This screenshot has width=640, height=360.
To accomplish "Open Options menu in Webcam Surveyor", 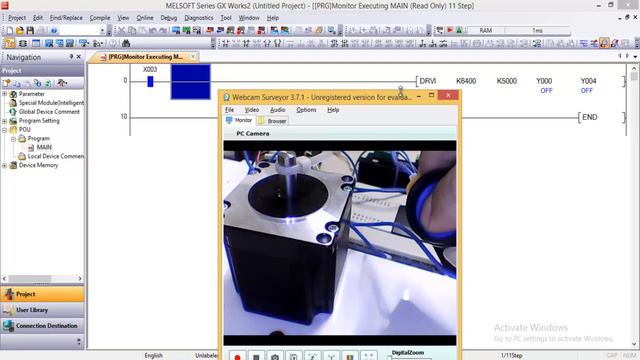I will click(306, 110).
